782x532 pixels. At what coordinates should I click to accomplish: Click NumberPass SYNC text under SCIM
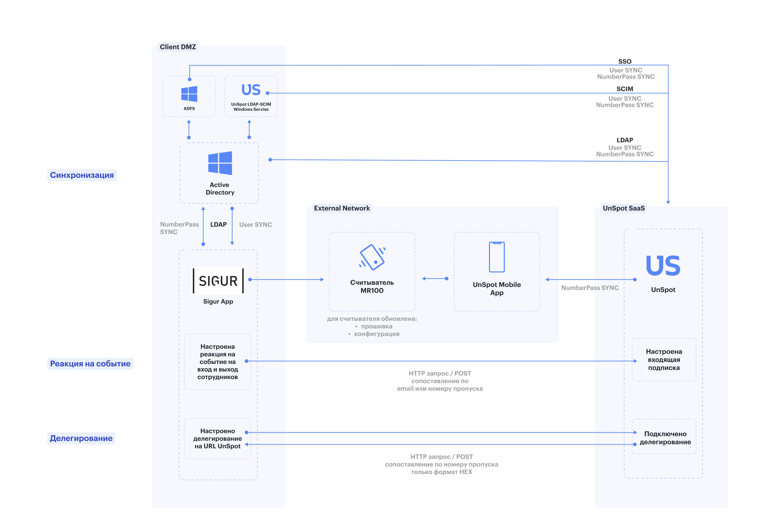coord(625,105)
